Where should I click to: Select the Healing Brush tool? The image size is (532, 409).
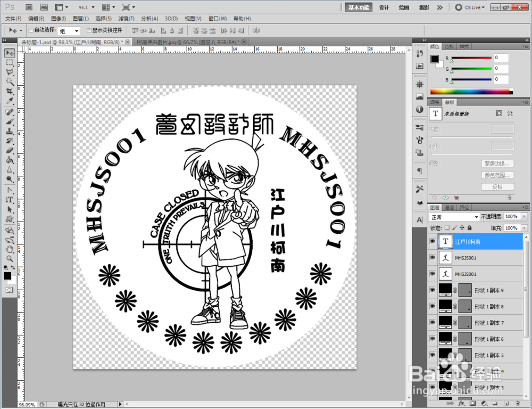pyautogui.click(x=10, y=112)
